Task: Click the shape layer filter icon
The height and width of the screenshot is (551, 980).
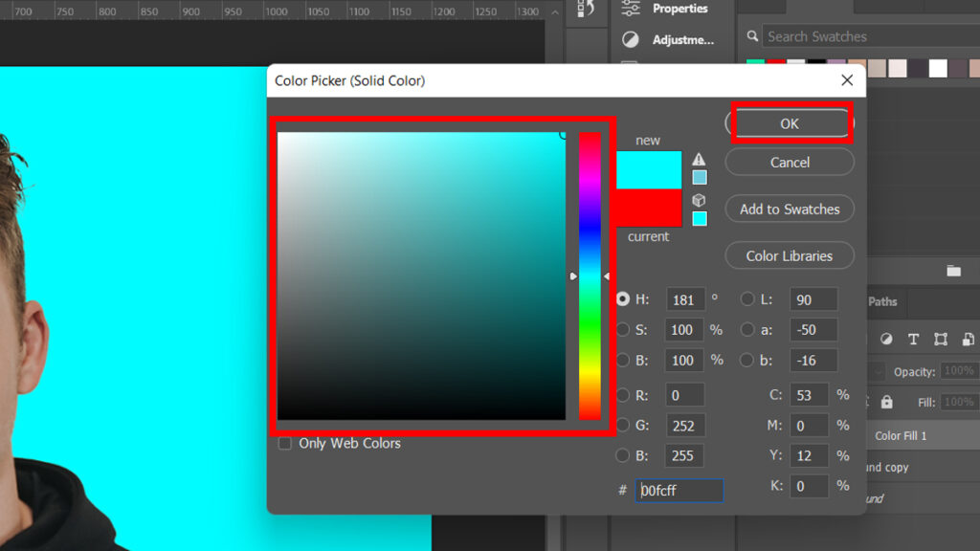Action: pos(941,339)
